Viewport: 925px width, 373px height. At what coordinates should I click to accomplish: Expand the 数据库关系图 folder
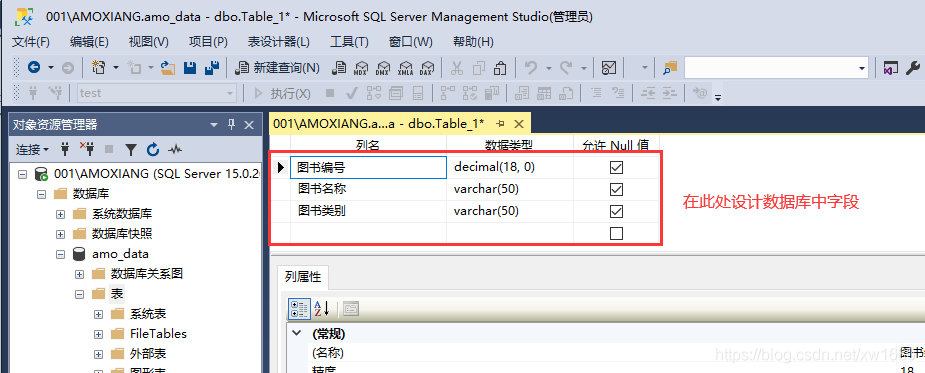click(80, 274)
